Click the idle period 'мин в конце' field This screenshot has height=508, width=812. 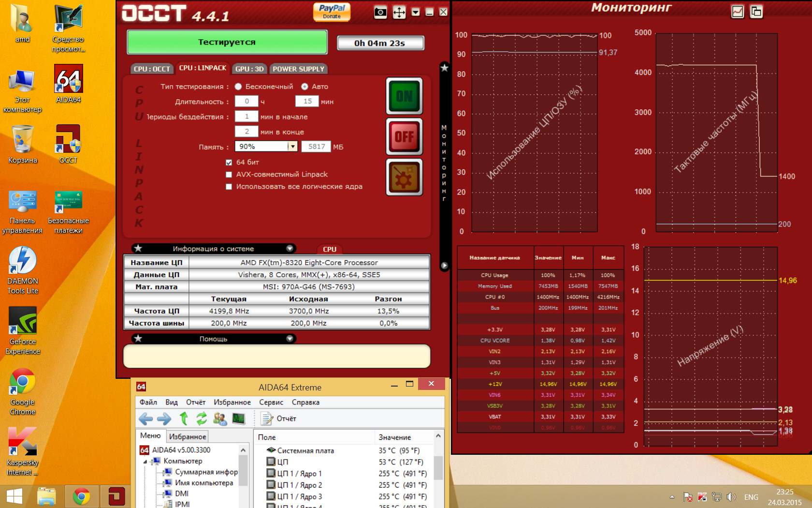tap(246, 131)
